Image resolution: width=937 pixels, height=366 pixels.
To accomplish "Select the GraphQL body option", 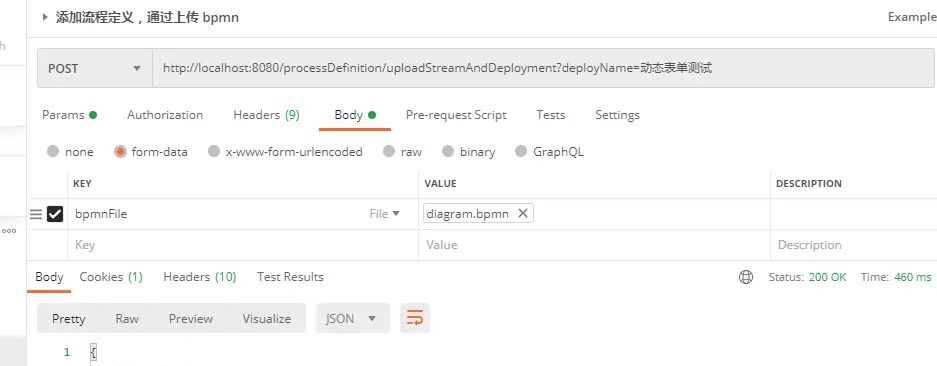I will (x=522, y=151).
